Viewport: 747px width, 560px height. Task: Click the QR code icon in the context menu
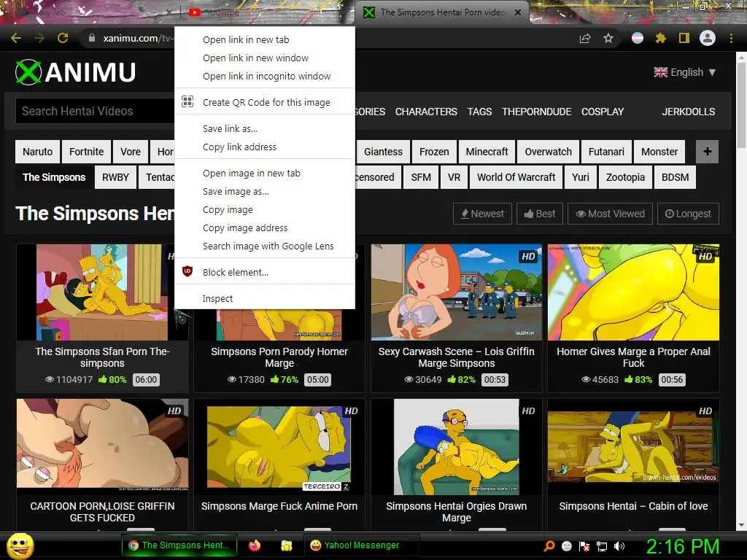point(187,101)
